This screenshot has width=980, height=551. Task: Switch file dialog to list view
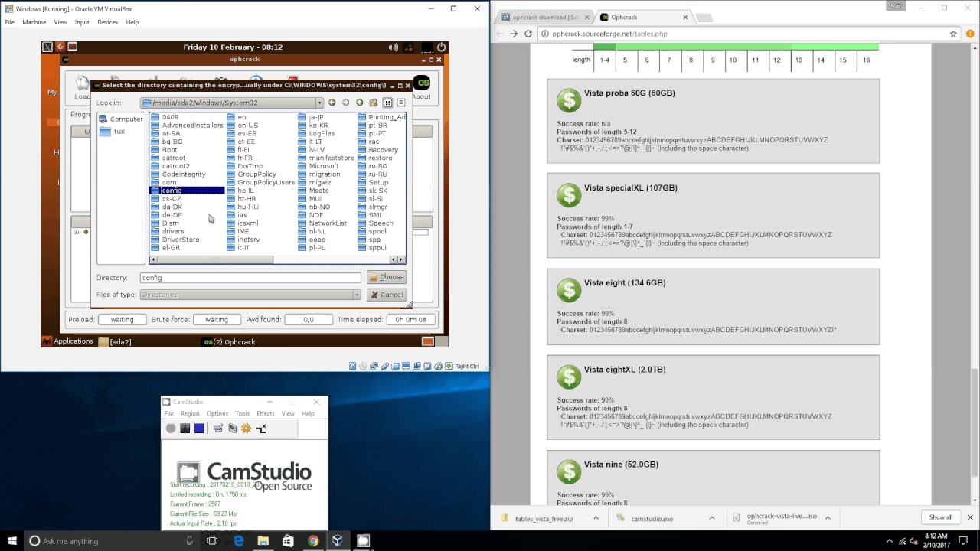pyautogui.click(x=387, y=103)
